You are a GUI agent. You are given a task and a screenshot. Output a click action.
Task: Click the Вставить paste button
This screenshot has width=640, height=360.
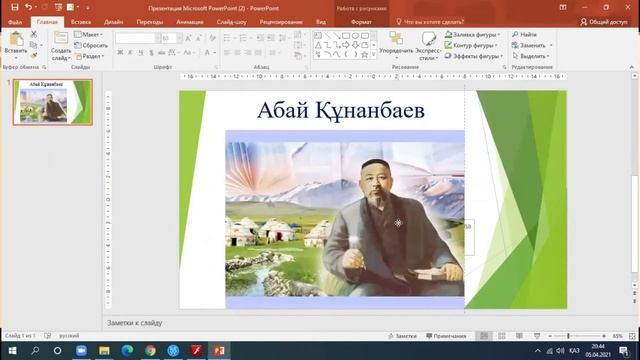tap(16, 44)
